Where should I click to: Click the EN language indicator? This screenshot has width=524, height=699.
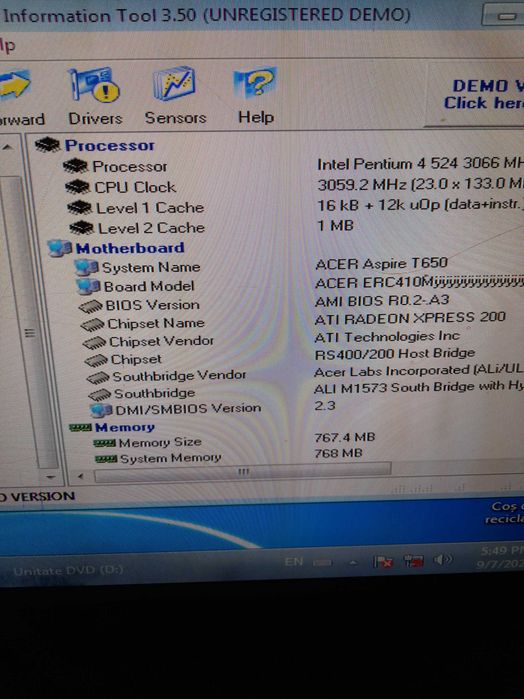294,562
